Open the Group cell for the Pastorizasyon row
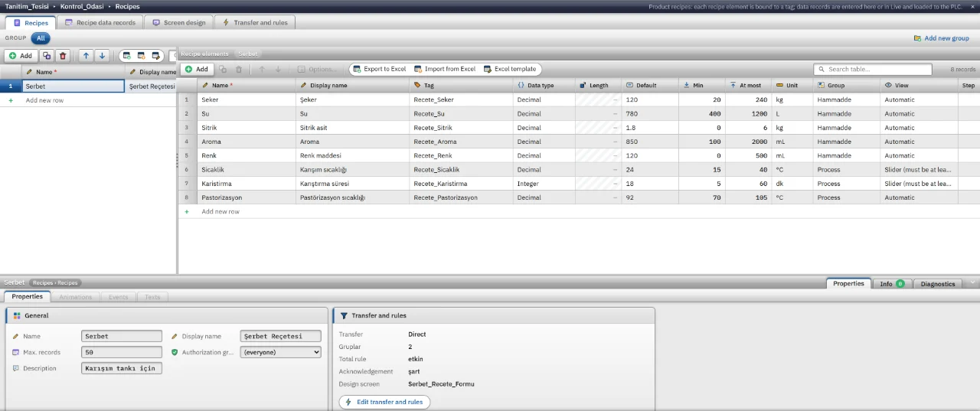The width and height of the screenshot is (980, 411). click(846, 197)
